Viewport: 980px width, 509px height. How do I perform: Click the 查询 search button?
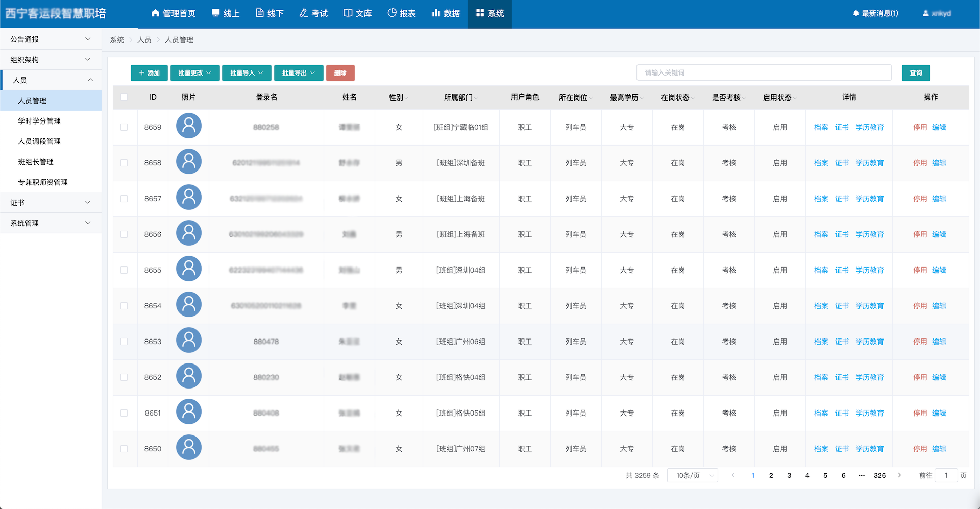click(x=916, y=73)
